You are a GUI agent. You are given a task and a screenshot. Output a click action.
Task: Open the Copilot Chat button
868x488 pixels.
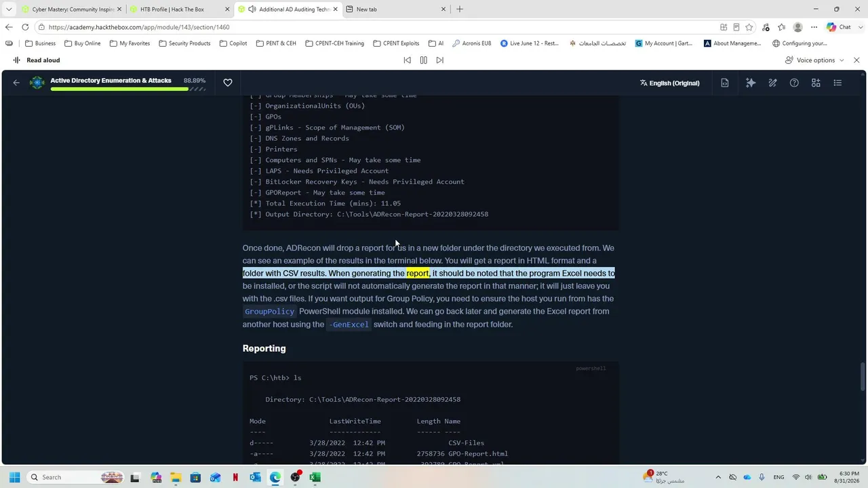click(839, 27)
